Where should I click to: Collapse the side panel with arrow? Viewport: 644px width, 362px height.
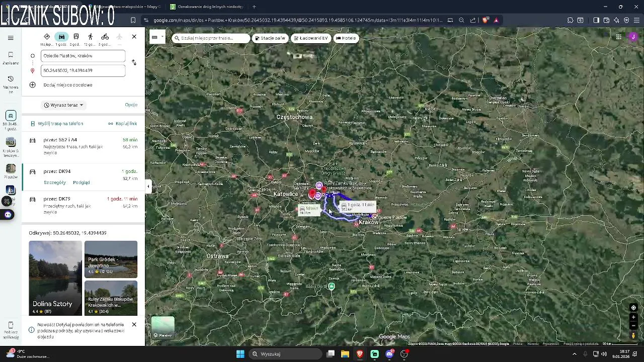pyautogui.click(x=148, y=187)
